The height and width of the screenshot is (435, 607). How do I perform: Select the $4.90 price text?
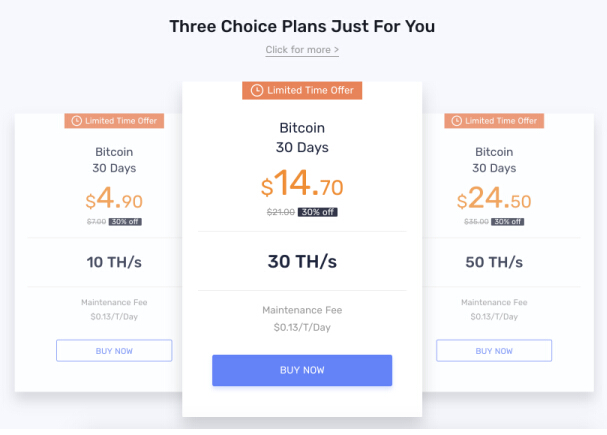114,198
